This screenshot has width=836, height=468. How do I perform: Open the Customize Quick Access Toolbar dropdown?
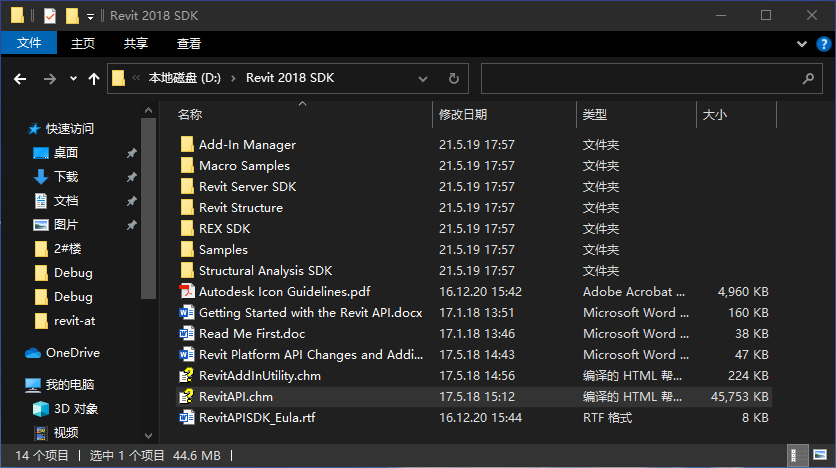coord(91,17)
